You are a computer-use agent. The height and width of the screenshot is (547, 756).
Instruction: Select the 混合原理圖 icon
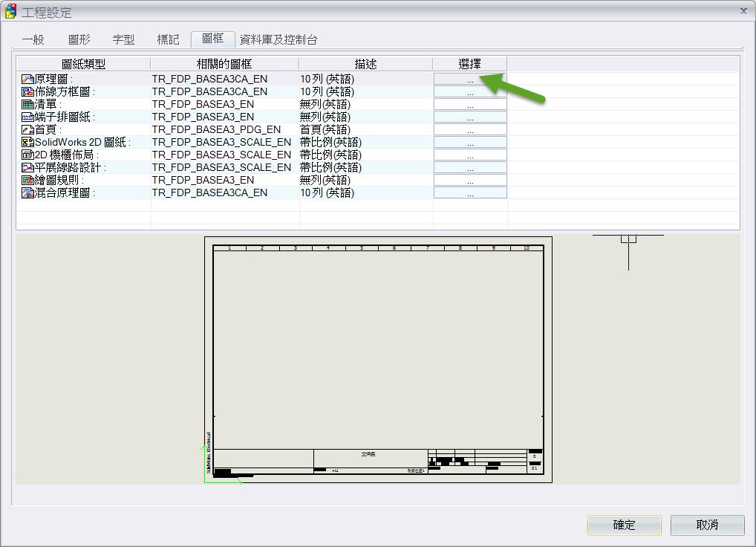(x=27, y=192)
